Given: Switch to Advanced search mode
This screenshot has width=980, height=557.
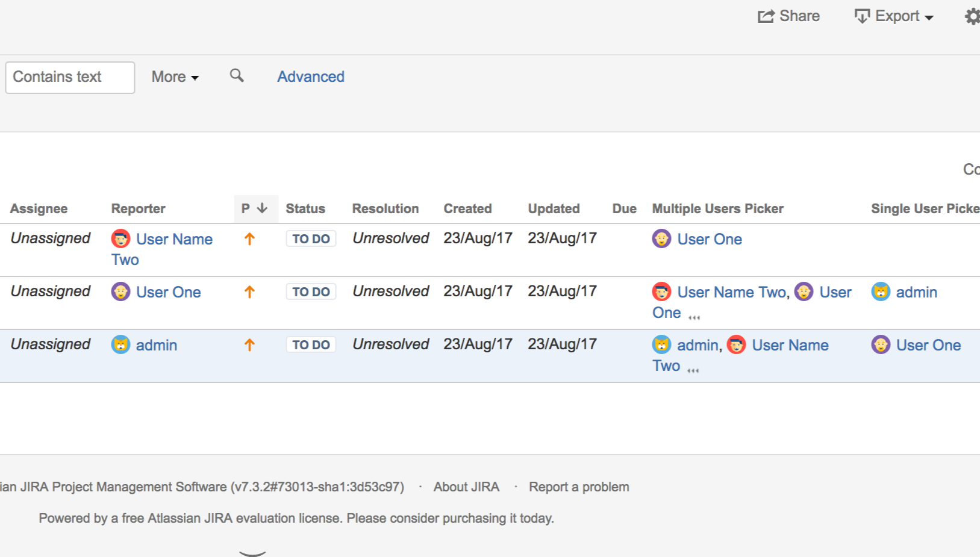Looking at the screenshot, I should 311,77.
